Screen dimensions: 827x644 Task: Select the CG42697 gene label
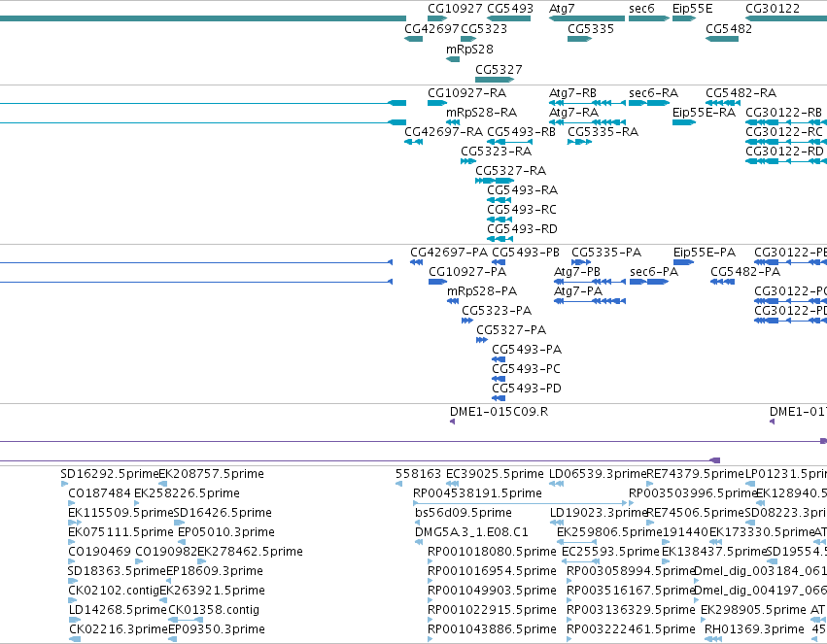pyautogui.click(x=431, y=28)
